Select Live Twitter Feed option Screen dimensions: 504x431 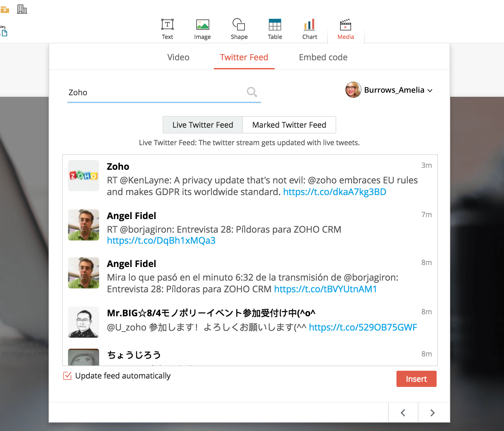(x=203, y=125)
